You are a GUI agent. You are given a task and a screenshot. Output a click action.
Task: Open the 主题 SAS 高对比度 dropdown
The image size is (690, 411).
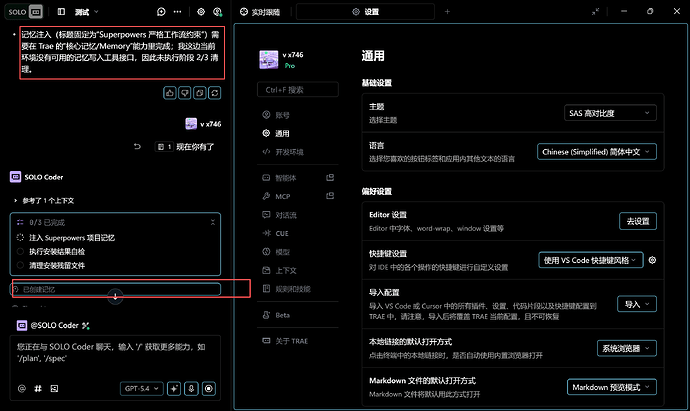click(610, 113)
